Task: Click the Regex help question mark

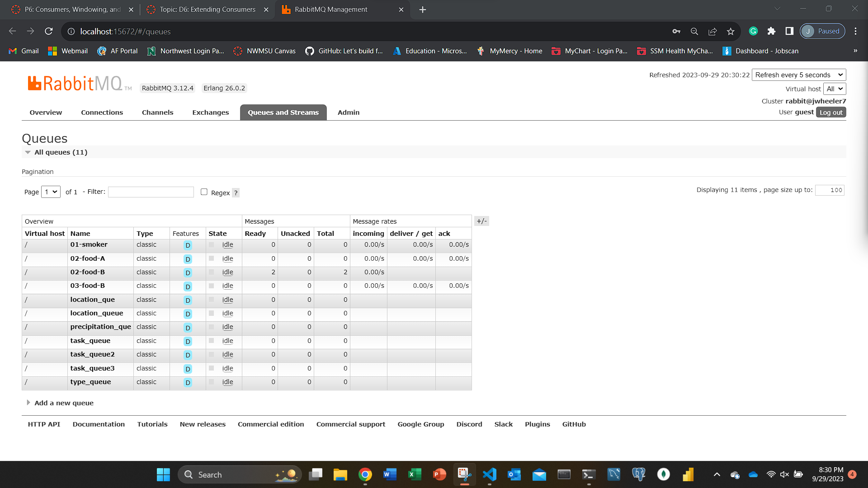Action: tap(236, 193)
